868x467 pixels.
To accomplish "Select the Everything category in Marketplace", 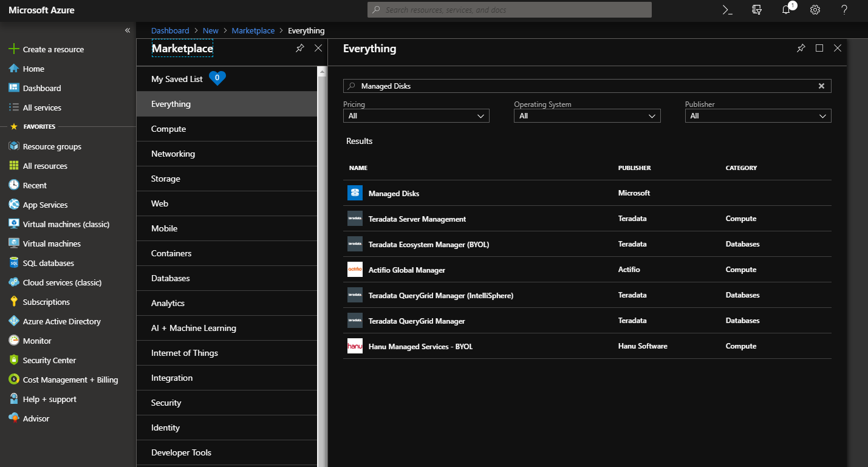I will click(x=227, y=104).
